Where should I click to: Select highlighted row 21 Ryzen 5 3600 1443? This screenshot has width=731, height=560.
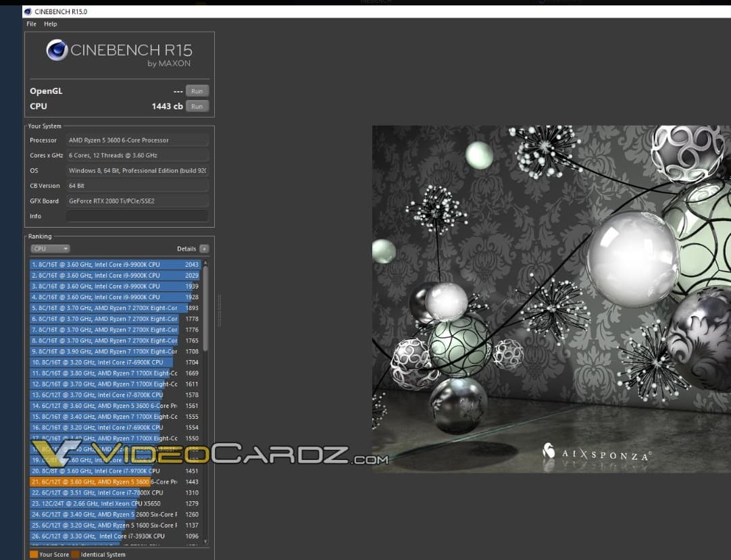pos(116,482)
